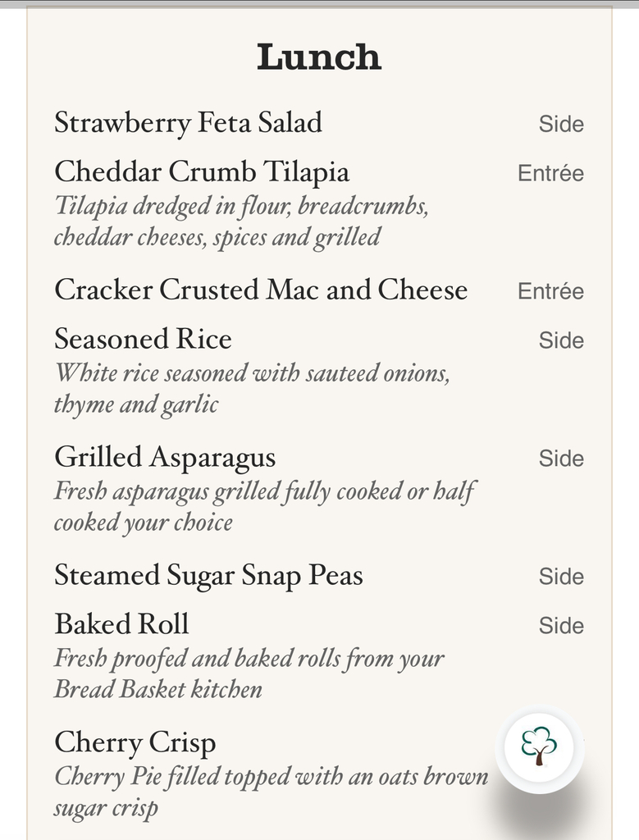Click the Side label next to Baked Roll
This screenshot has width=639, height=840.
pos(561,626)
